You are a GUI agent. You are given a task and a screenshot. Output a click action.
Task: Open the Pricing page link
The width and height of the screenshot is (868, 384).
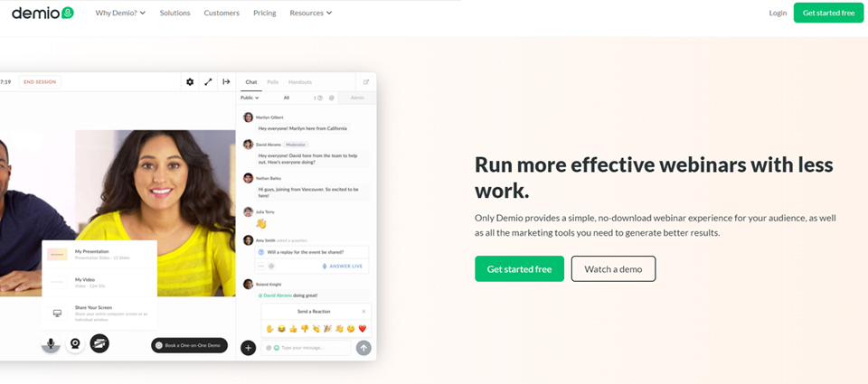click(265, 13)
